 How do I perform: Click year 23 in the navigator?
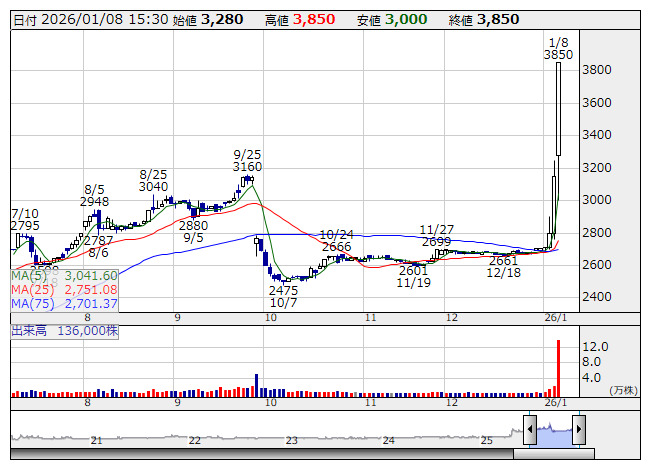click(x=291, y=440)
